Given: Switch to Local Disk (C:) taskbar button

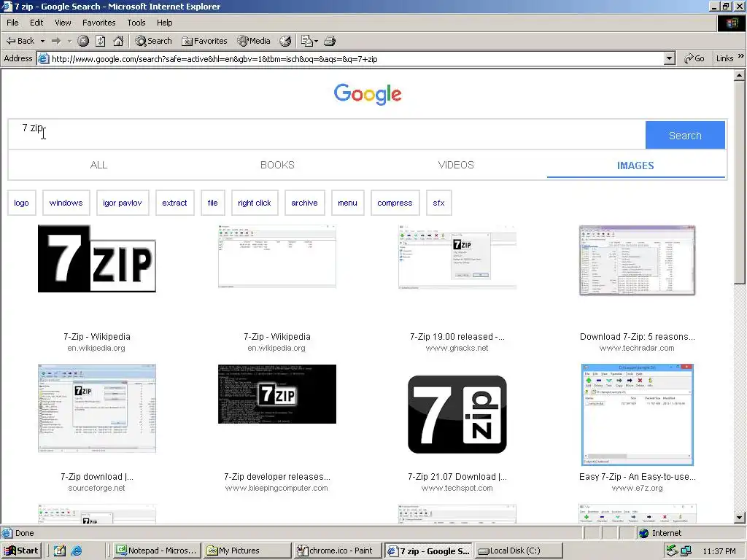Looking at the screenshot, I should pyautogui.click(x=519, y=551).
